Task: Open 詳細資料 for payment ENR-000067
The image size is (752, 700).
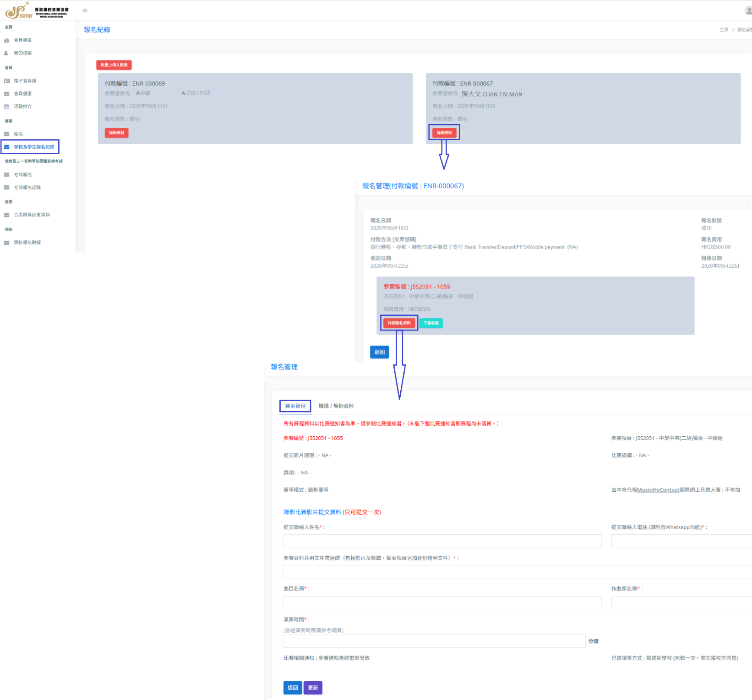Action: [x=444, y=133]
